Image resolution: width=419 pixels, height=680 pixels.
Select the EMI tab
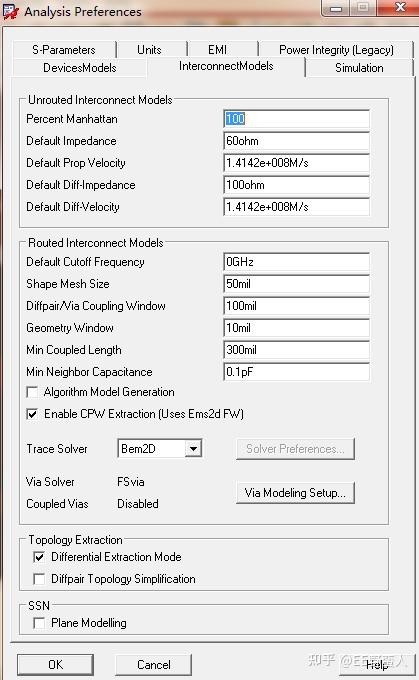[218, 50]
